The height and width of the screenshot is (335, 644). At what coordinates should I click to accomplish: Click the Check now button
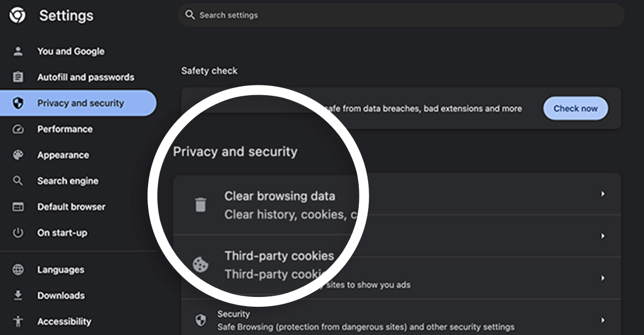[575, 108]
